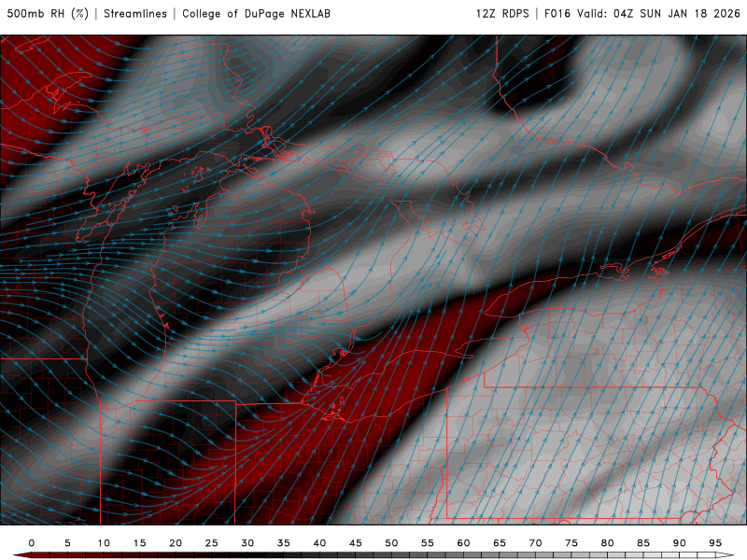Click "Valid: 04Z SUN JAN 18 2026" text
Viewport: 747px width, 560px height.
coord(659,13)
